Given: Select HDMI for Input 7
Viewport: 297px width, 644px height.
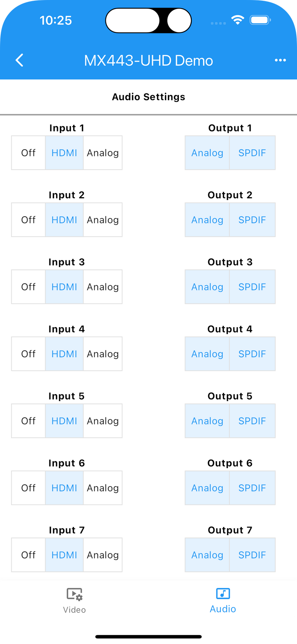Looking at the screenshot, I should [64, 555].
